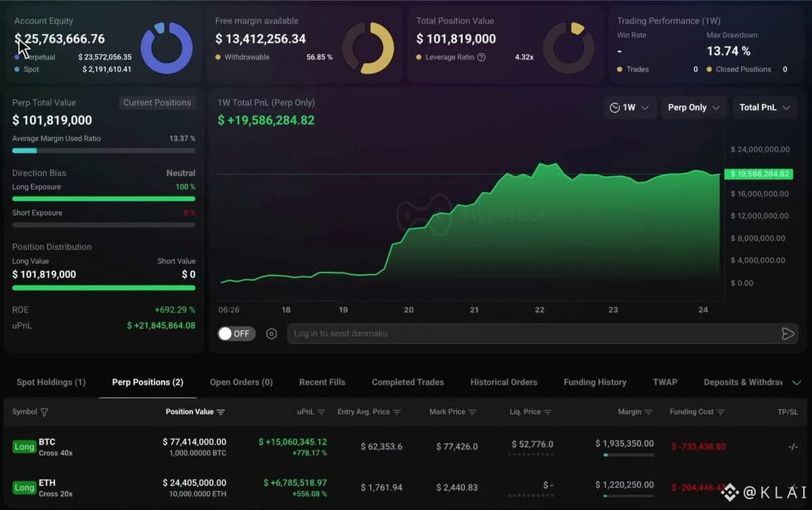Viewport: 812px width, 510px height.
Task: Click the Long Exposure progress bar
Action: [104, 199]
